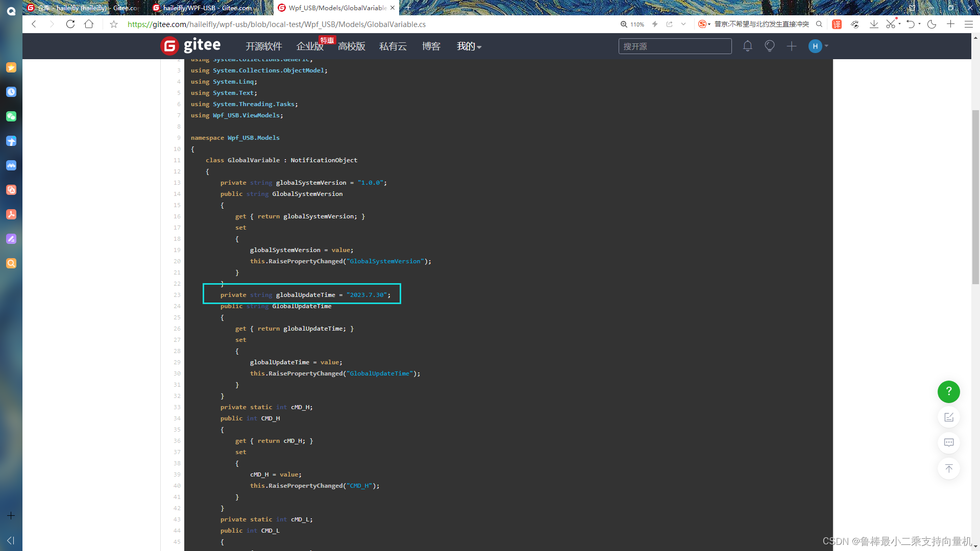Click the red PDF sidebar app icon
The height and width of the screenshot is (551, 980).
[x=11, y=214]
